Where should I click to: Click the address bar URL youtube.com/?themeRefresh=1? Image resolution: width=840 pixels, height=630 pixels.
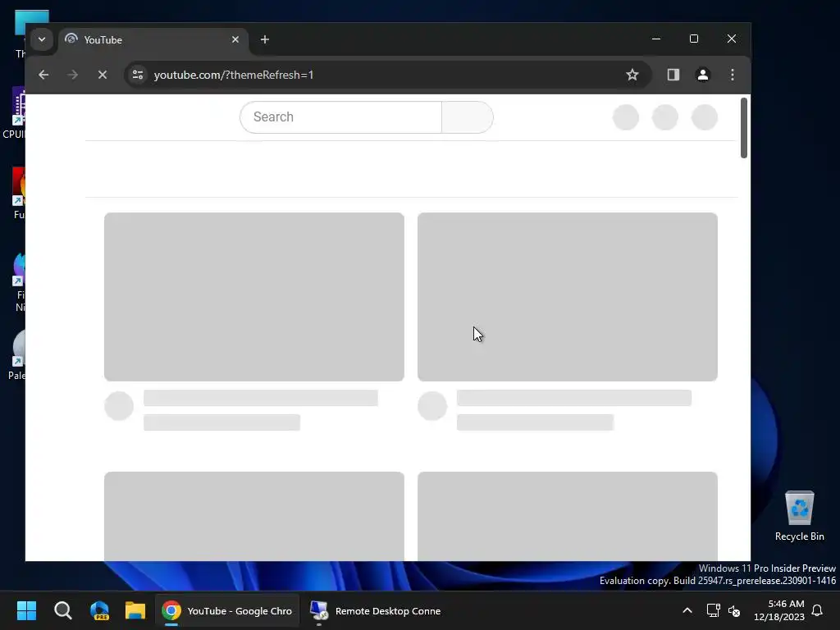(x=234, y=75)
